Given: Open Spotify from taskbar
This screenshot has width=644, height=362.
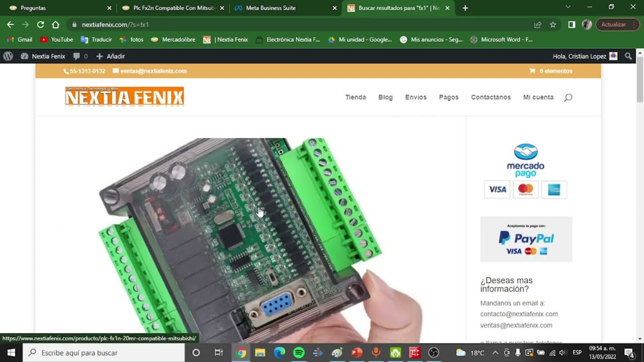Looking at the screenshot, I should pos(299,352).
